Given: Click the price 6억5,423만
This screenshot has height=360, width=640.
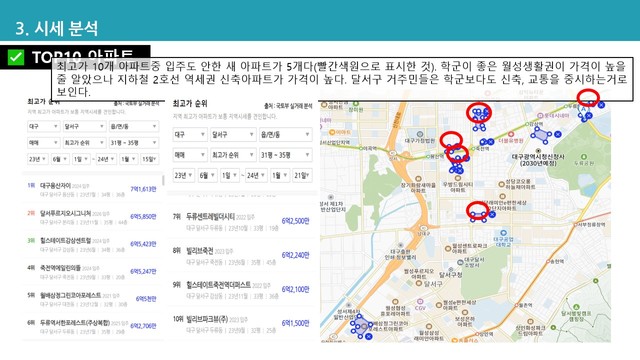Looking at the screenshot, I should pos(143,244).
